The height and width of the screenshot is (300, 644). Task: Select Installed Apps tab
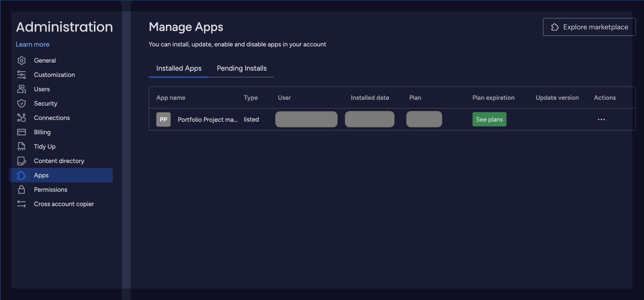click(179, 68)
